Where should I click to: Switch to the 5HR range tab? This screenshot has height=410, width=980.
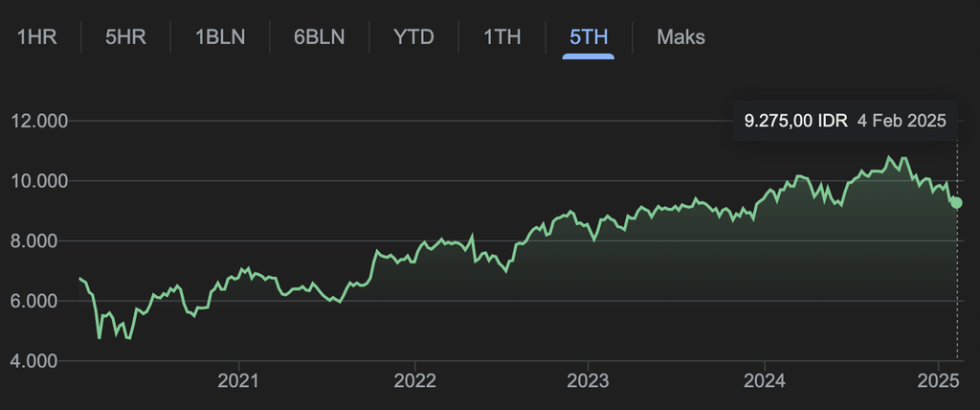coord(124,37)
